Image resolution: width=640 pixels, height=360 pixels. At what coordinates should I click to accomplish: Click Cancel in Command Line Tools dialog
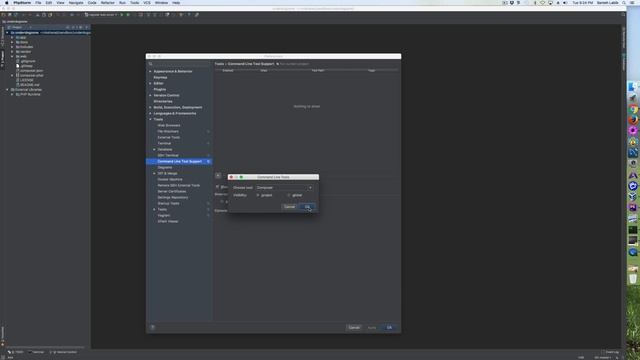coord(289,207)
